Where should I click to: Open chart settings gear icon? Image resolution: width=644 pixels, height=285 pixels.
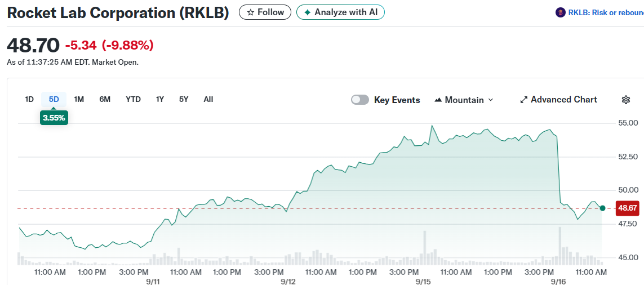(625, 99)
